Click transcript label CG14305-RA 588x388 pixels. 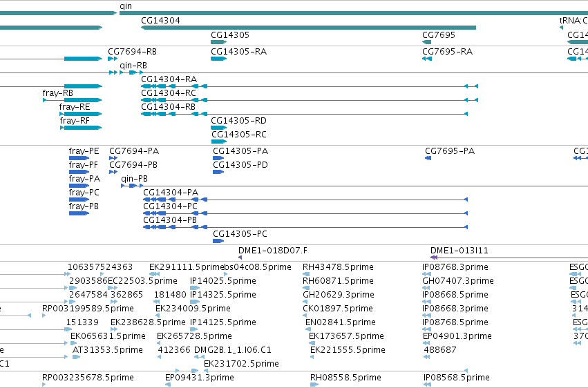click(239, 52)
